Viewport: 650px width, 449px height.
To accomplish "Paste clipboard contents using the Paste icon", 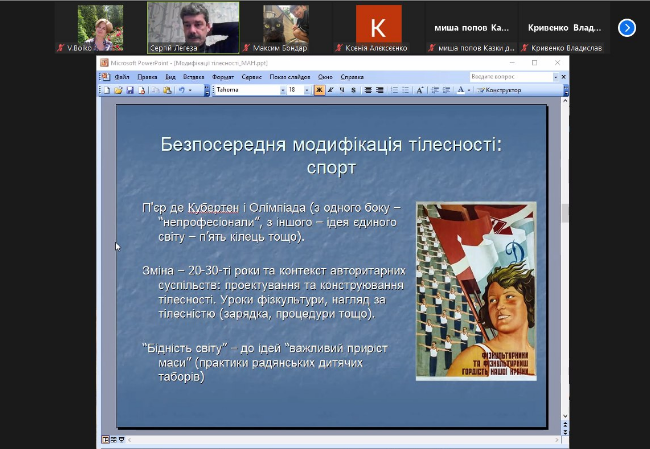I will coord(167,90).
